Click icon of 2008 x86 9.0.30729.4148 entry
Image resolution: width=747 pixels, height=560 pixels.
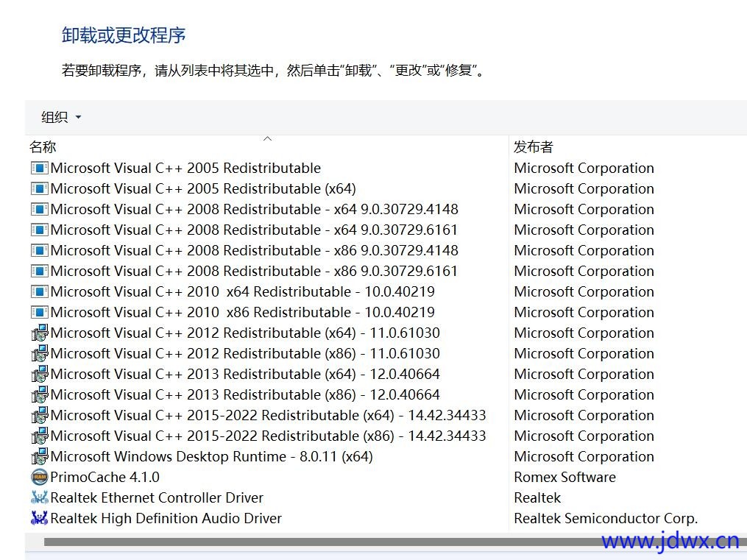click(x=40, y=250)
